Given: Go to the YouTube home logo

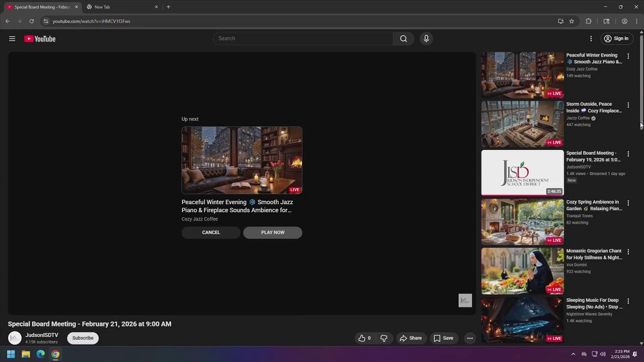Looking at the screenshot, I should point(40,39).
